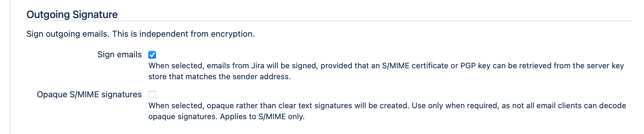
Task: Click the "Sign emails" field label
Action: pyautogui.click(x=119, y=55)
